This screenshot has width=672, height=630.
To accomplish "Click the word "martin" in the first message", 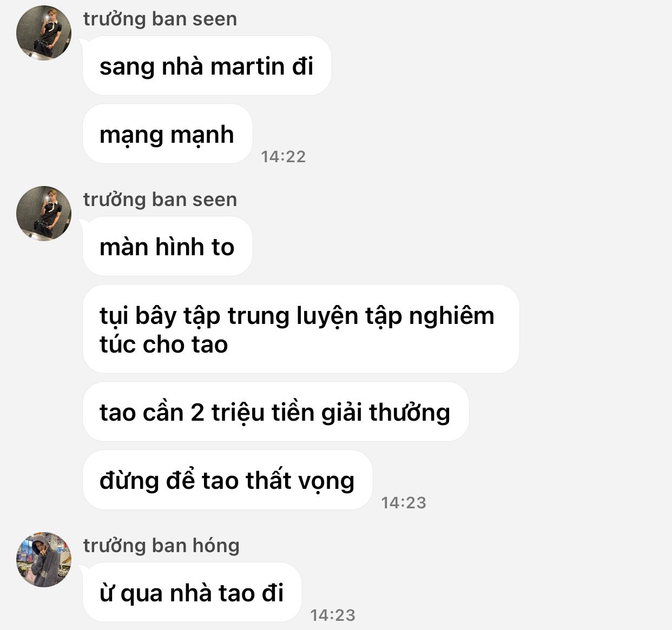I will tap(247, 67).
